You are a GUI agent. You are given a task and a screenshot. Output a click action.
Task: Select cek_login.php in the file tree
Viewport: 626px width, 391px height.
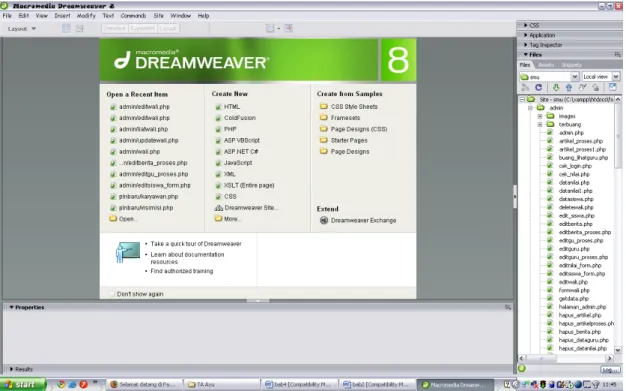coord(575,166)
